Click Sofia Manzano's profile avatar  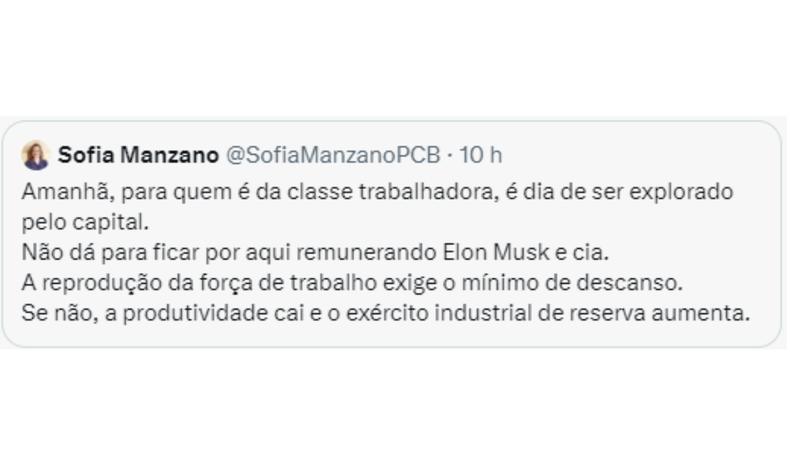tap(36, 155)
